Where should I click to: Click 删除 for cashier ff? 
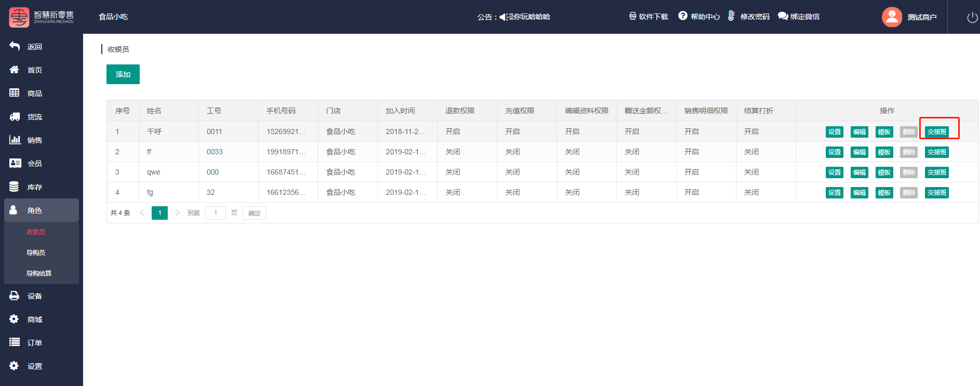pos(909,152)
